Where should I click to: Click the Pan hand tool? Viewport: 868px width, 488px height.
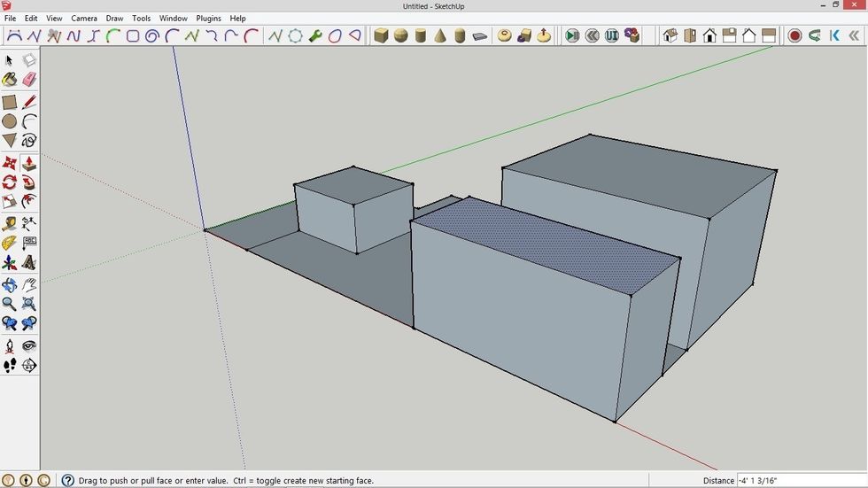29,285
